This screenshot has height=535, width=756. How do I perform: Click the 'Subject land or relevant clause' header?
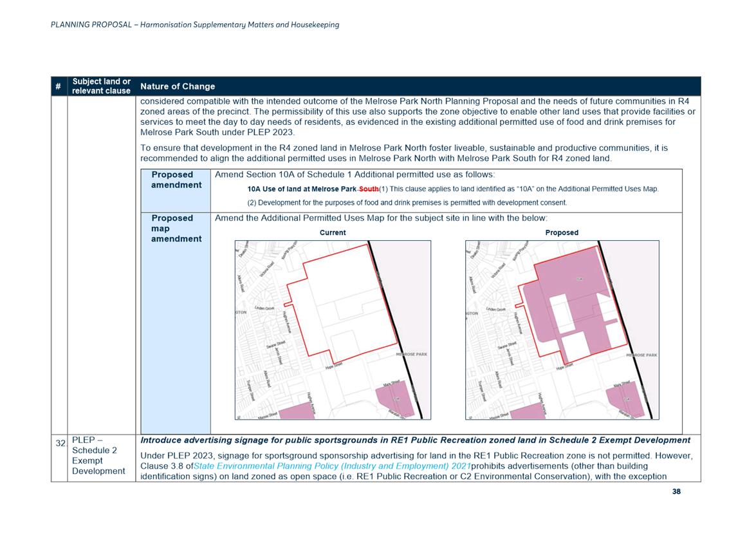tap(101, 86)
